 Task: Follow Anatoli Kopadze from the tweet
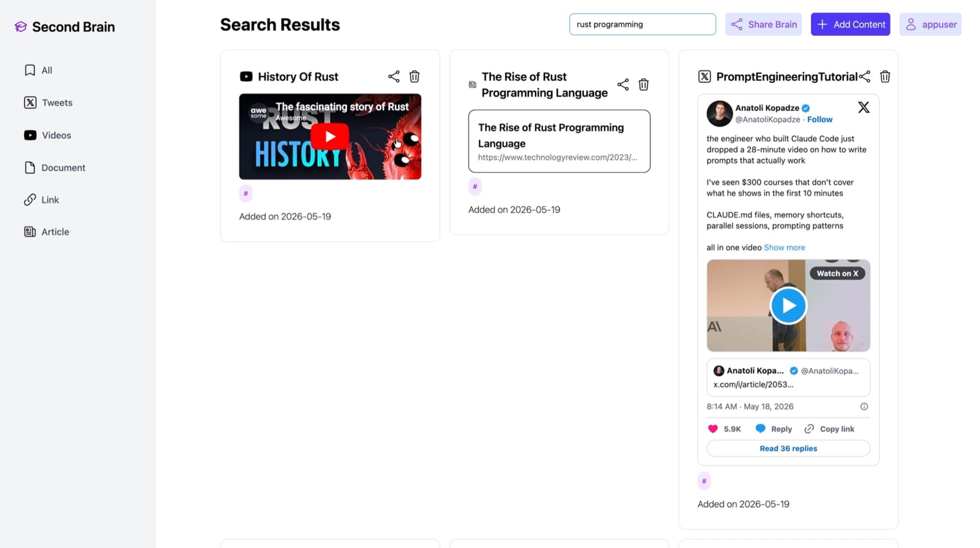point(820,120)
